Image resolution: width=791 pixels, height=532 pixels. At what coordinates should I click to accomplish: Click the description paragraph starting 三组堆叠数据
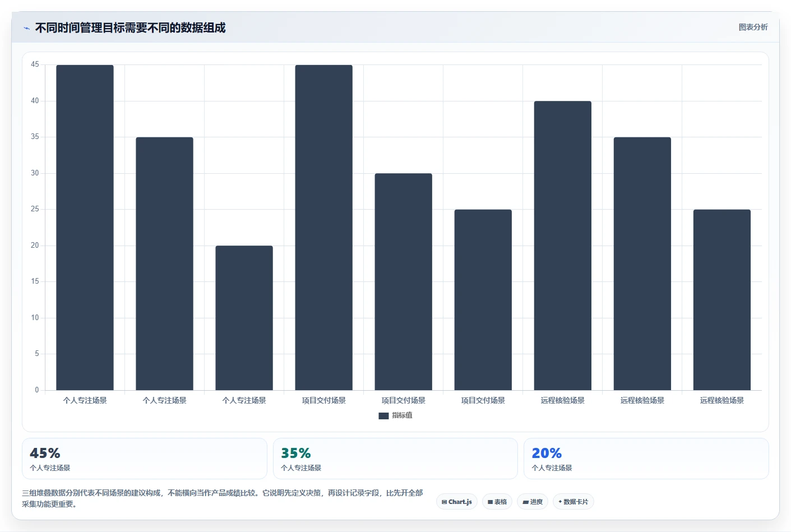tap(223, 498)
